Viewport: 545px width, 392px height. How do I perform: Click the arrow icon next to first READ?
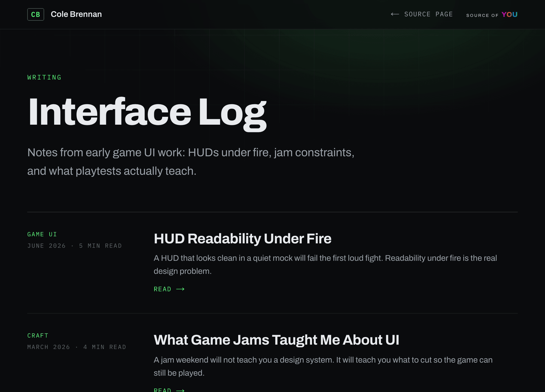pos(180,289)
